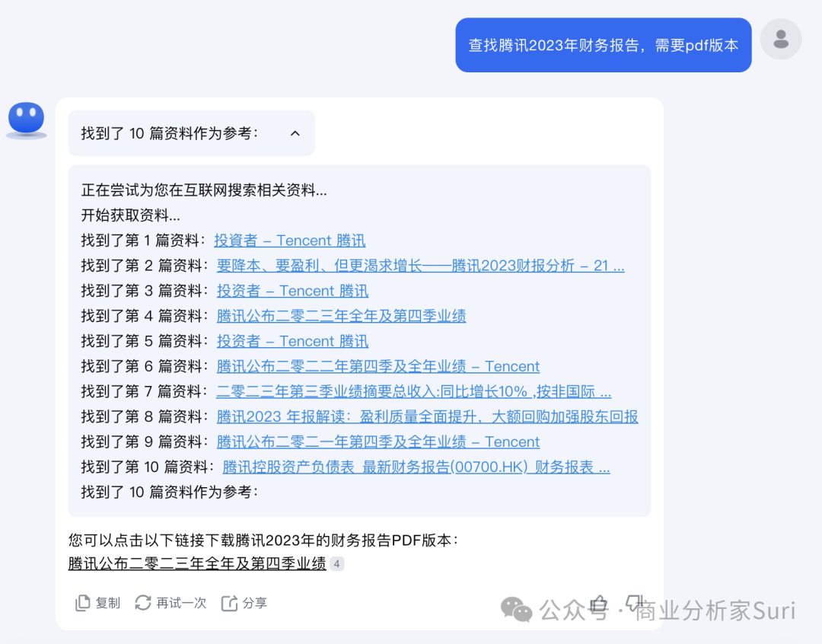822x644 pixels.
Task: Open the fifth 投资者 – Tencent 腾讯 reference
Action: tap(292, 341)
